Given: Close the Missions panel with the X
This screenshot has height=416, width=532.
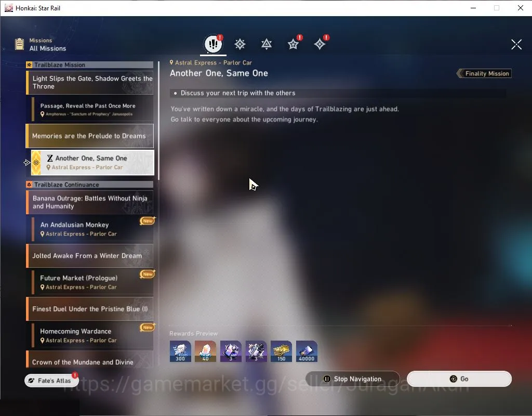Looking at the screenshot, I should click(x=516, y=44).
